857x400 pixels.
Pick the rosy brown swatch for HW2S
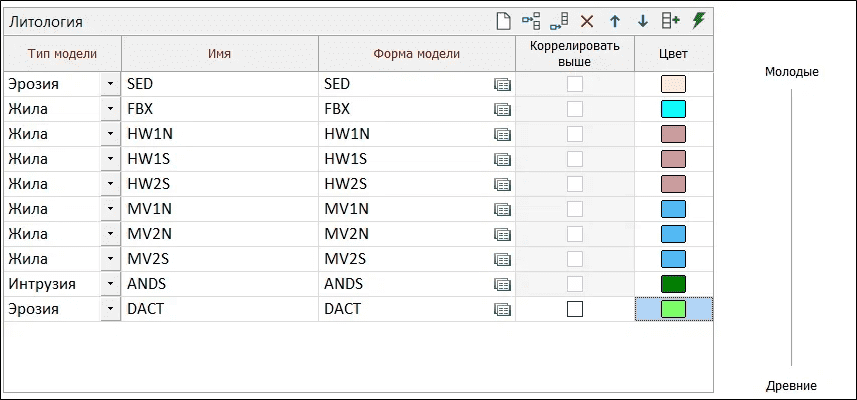pos(673,185)
